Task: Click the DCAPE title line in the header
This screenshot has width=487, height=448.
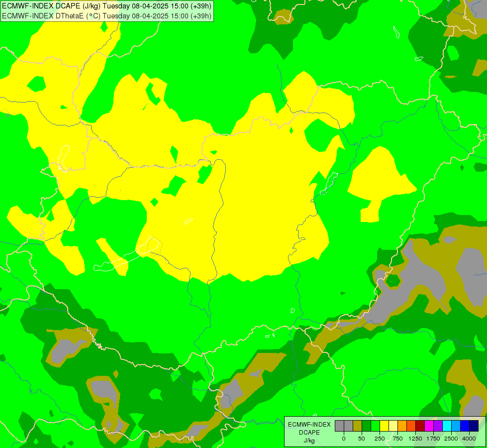Action: pyautogui.click(x=106, y=6)
